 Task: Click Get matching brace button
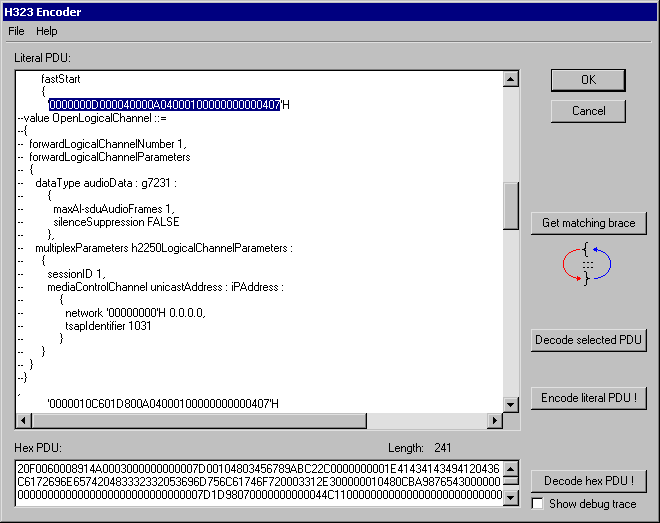(588, 223)
